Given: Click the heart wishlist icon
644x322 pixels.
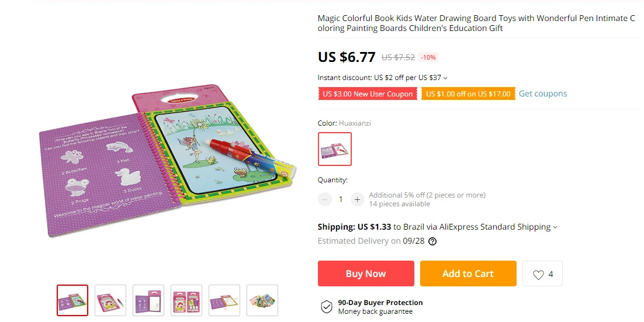Looking at the screenshot, I should click(x=538, y=274).
